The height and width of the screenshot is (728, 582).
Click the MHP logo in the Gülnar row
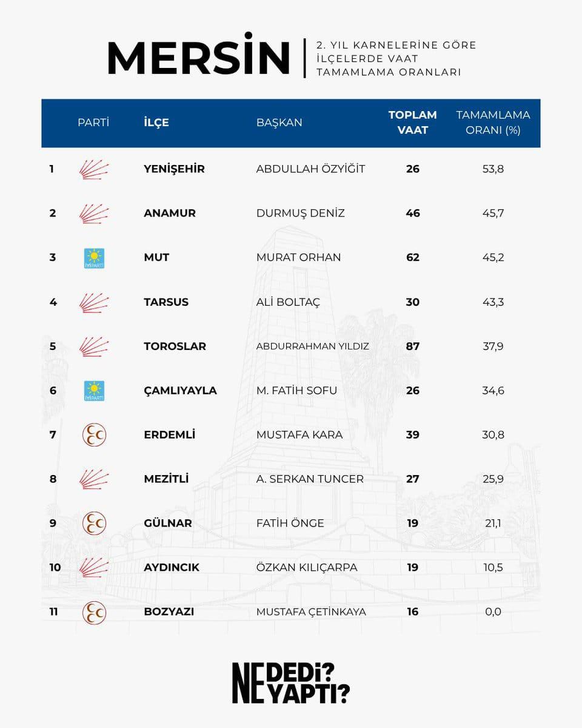tap(94, 523)
